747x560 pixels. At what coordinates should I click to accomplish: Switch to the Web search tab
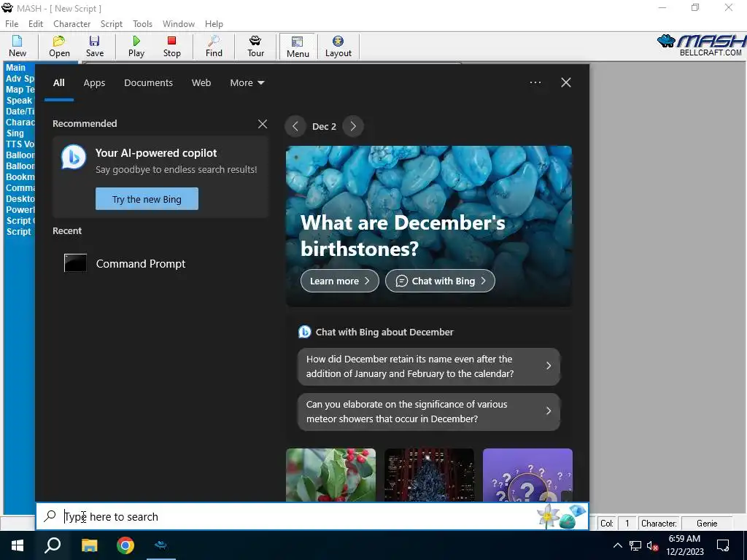coord(201,83)
